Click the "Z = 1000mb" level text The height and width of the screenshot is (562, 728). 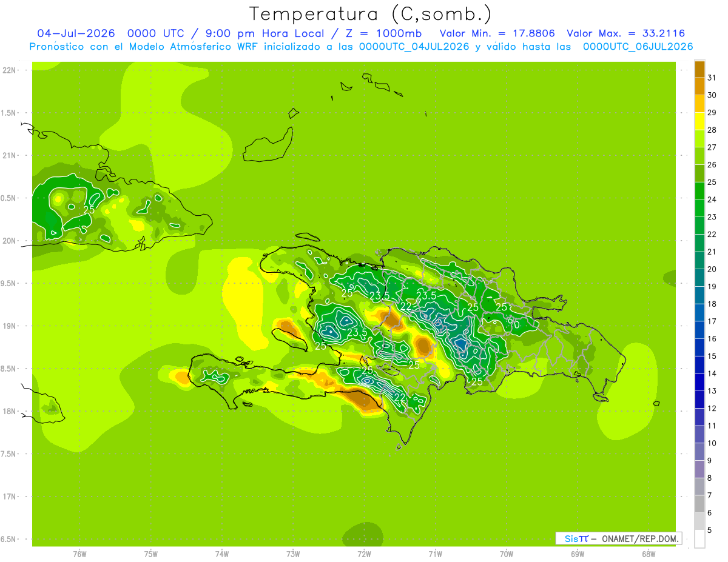pyautogui.click(x=383, y=33)
